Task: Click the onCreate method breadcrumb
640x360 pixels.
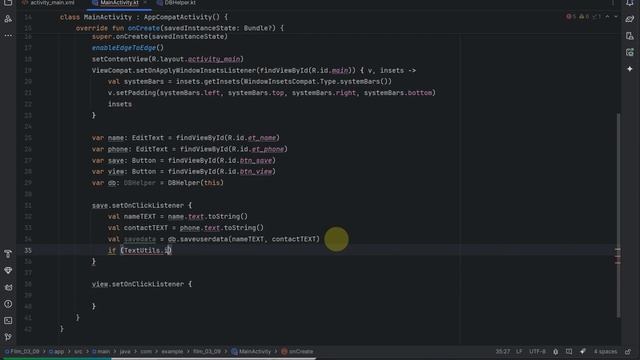Action: coord(297,351)
